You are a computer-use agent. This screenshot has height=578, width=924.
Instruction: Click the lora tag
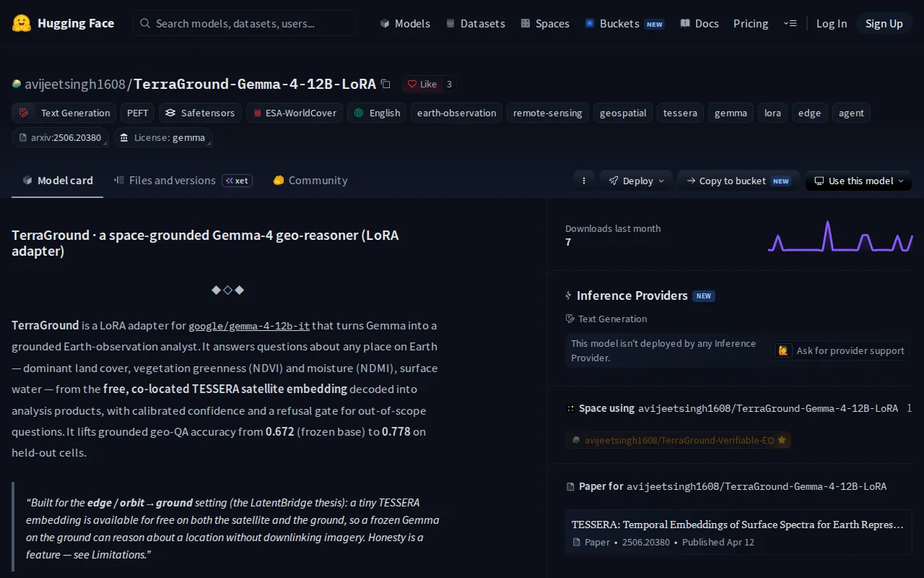click(772, 113)
